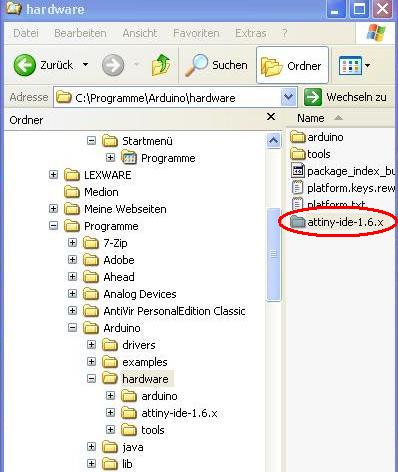Viewport: 398px width, 472px height.
Task: Open the Suchen search tool
Action: (216, 65)
